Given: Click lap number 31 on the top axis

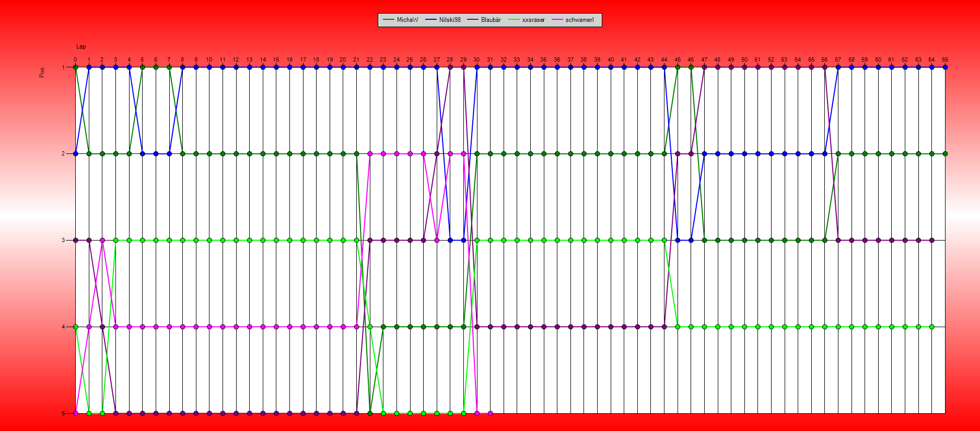Looking at the screenshot, I should coord(490,59).
